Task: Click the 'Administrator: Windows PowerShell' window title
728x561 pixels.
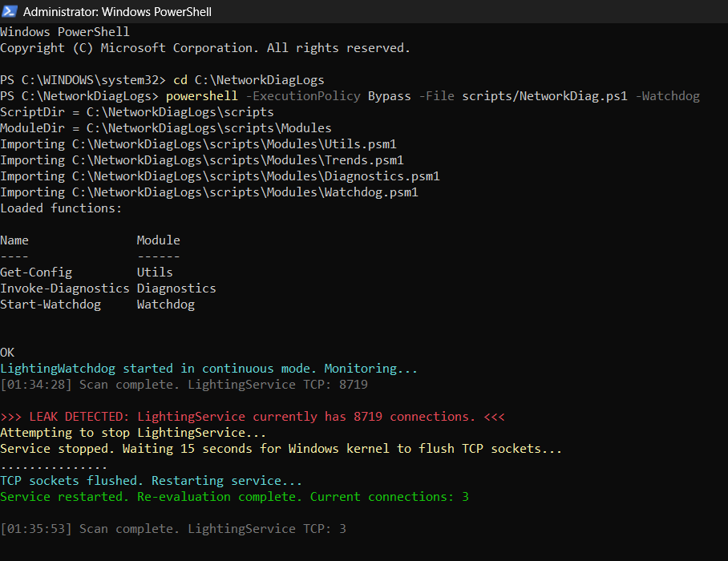Action: [118, 12]
